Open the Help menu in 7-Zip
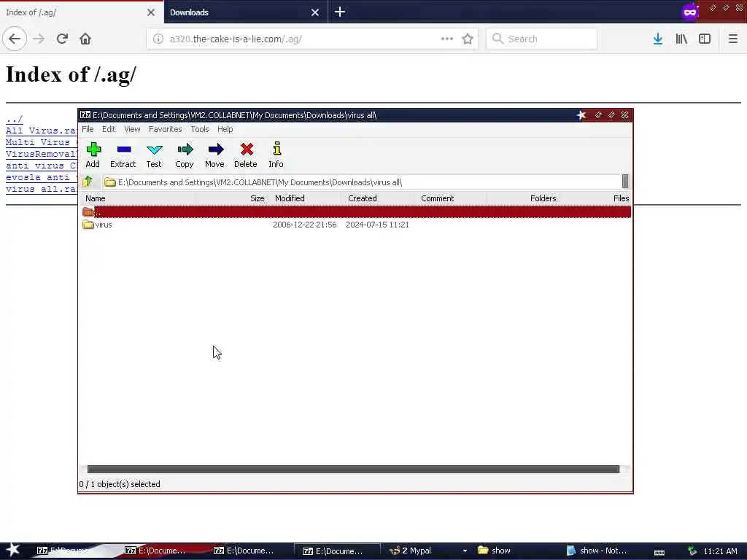The height and width of the screenshot is (560, 747). [x=225, y=129]
